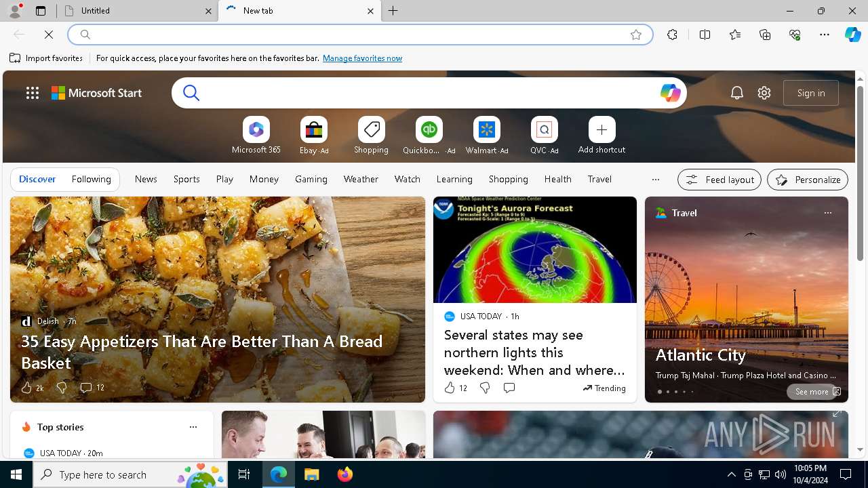The image size is (868, 488).
Task: Click the blue search magnifier icon
Action: [x=191, y=93]
